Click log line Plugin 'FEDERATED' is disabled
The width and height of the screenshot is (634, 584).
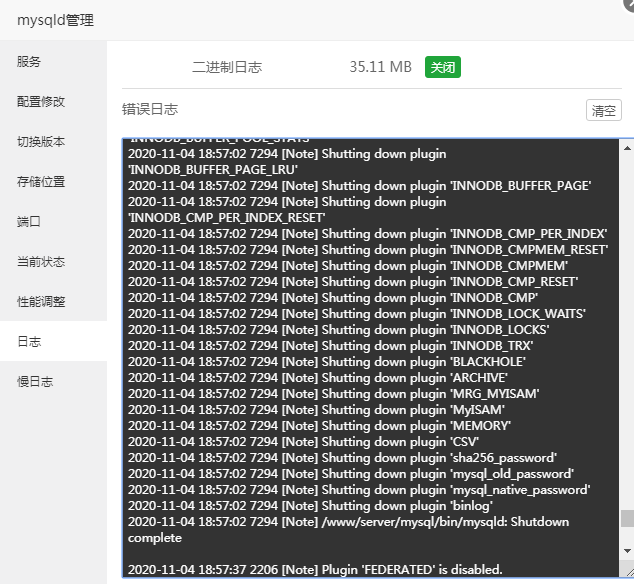pyautogui.click(x=315, y=570)
